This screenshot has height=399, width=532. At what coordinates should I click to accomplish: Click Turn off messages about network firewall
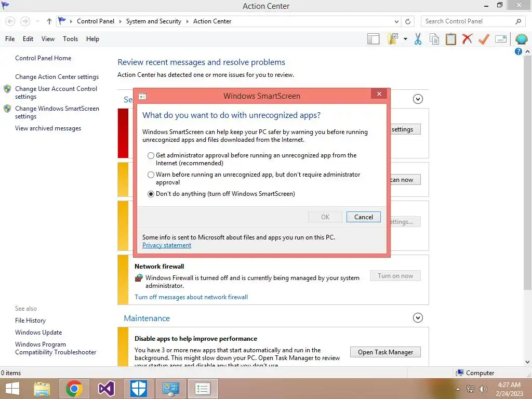191,297
